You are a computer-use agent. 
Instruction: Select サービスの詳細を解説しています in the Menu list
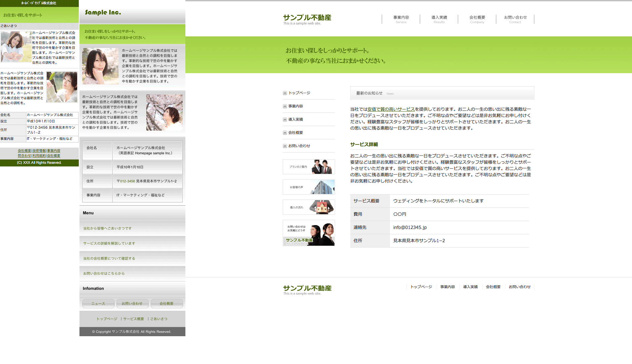coord(109,244)
